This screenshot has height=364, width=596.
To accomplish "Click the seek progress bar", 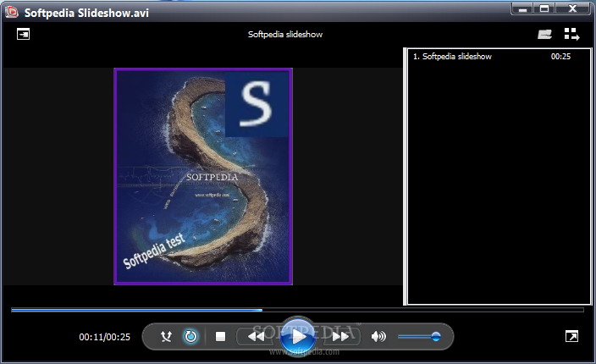I will point(298,310).
